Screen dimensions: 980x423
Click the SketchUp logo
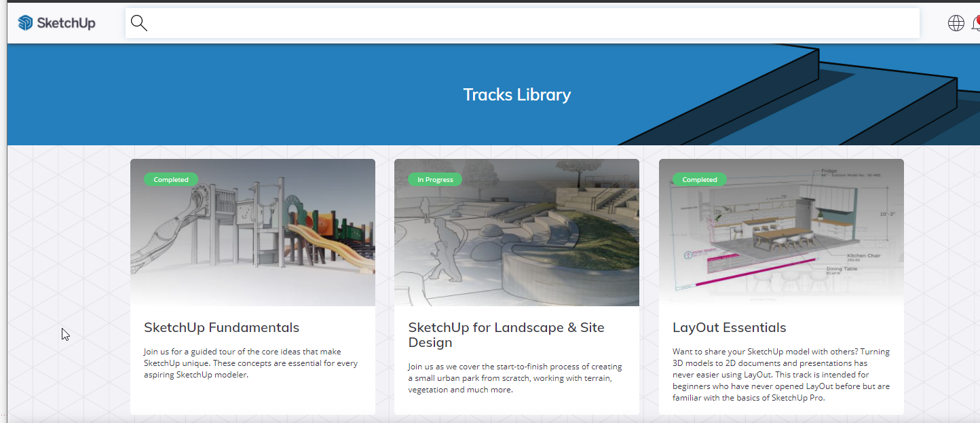tap(56, 23)
